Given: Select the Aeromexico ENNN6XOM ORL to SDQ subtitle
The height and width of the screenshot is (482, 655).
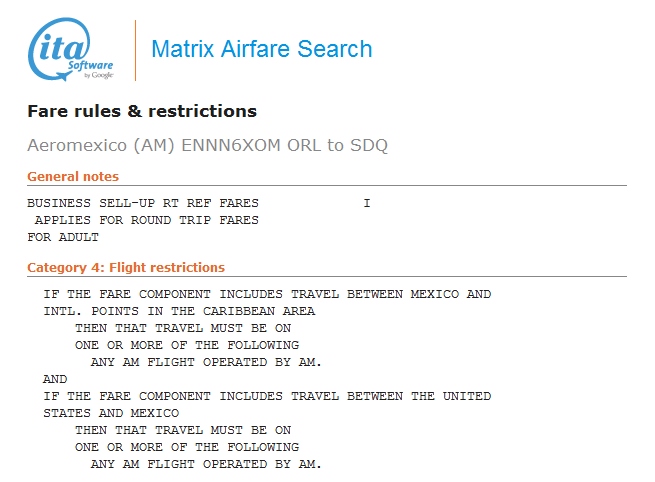Looking at the screenshot, I should 208,145.
